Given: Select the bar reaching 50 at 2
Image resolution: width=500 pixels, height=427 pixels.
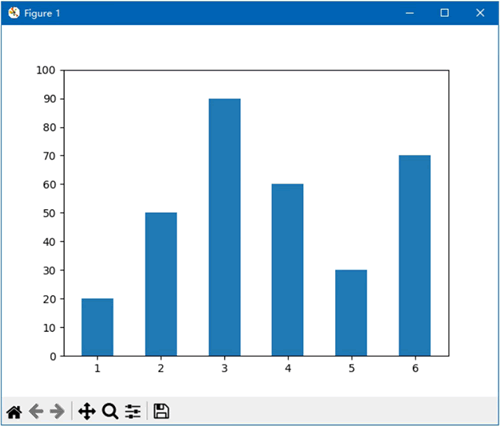Looking at the screenshot, I should tap(161, 284).
